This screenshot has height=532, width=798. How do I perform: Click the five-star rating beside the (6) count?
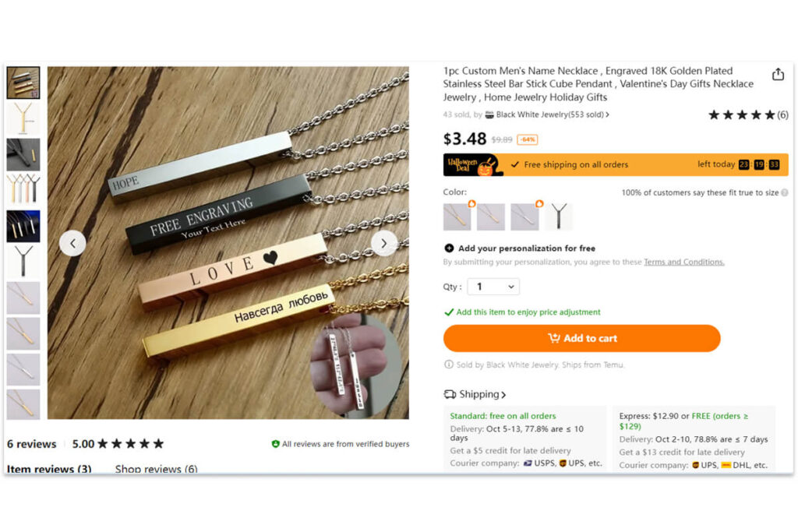(741, 115)
